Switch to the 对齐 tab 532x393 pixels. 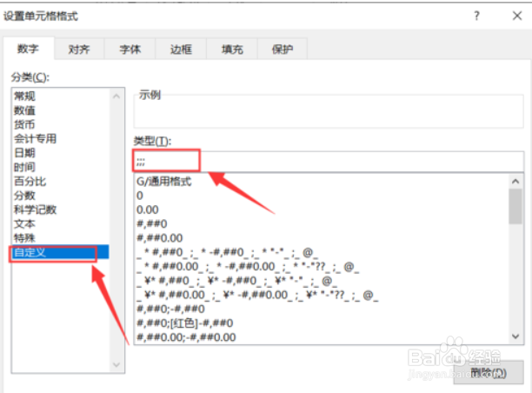click(79, 50)
